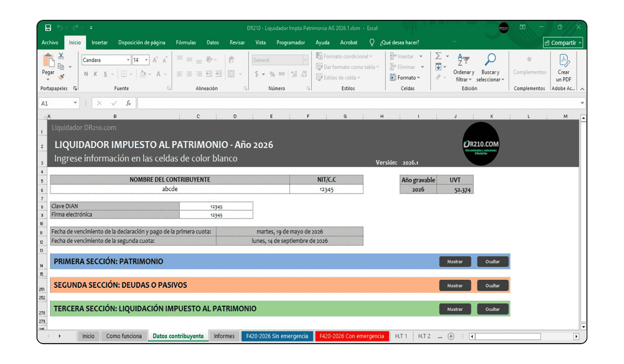
Task: Click Crear un PDF icon
Action: 564,67
